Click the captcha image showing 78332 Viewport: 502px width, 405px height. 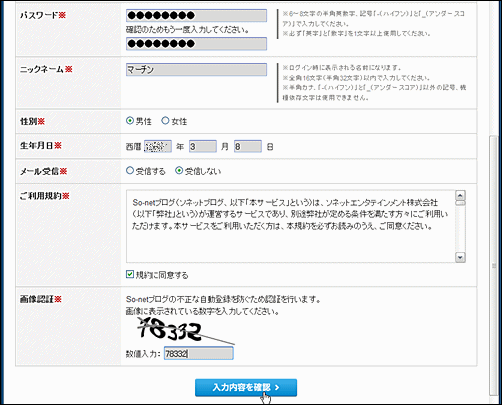click(x=185, y=330)
